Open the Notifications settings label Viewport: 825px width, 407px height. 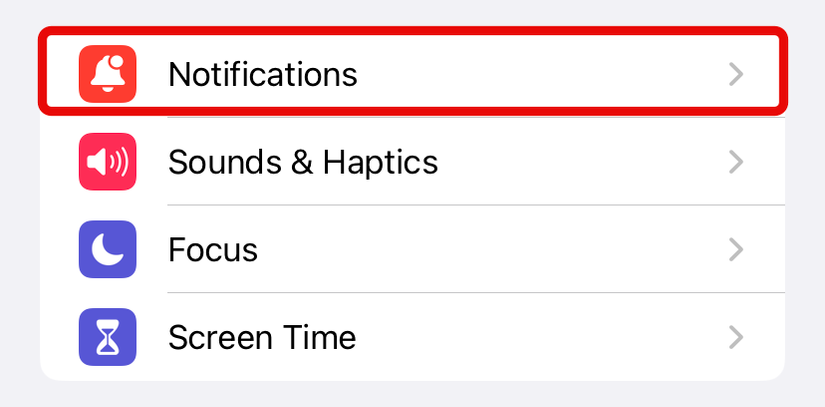tap(262, 74)
